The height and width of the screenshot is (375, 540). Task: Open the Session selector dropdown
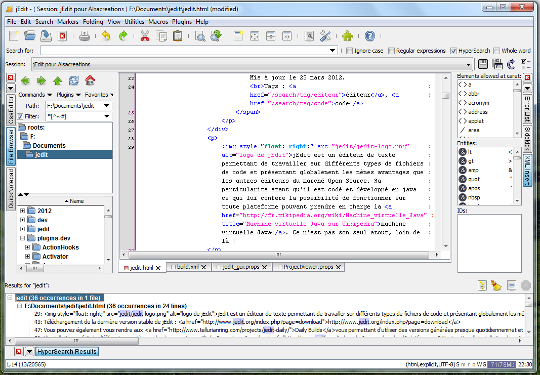[x=468, y=64]
